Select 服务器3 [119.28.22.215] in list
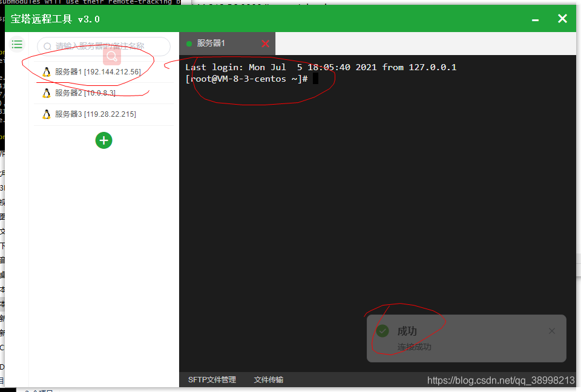 click(x=103, y=114)
